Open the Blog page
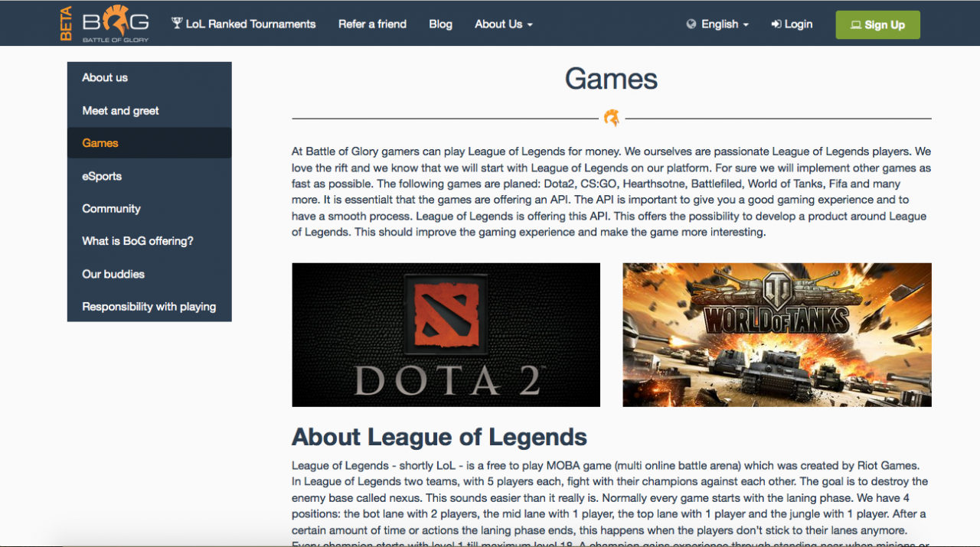Screen dimensions: 980x547 (x=440, y=24)
